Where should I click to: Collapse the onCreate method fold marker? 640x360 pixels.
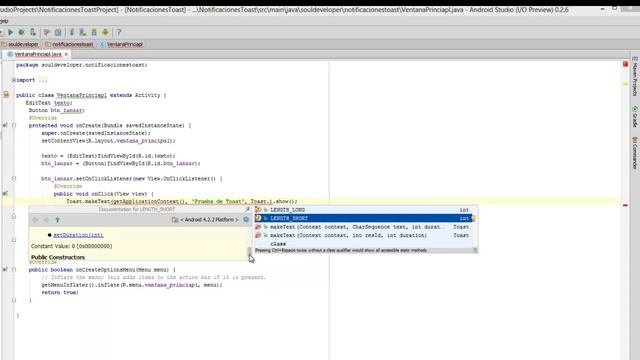[13, 125]
